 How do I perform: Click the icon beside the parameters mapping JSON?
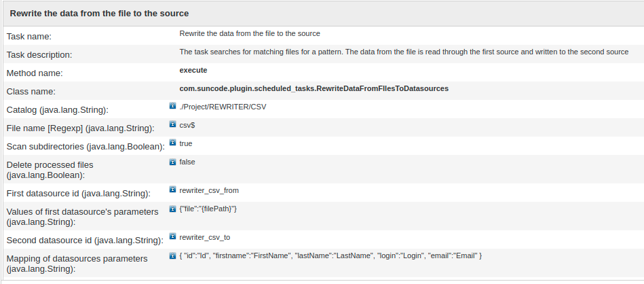[x=173, y=255]
